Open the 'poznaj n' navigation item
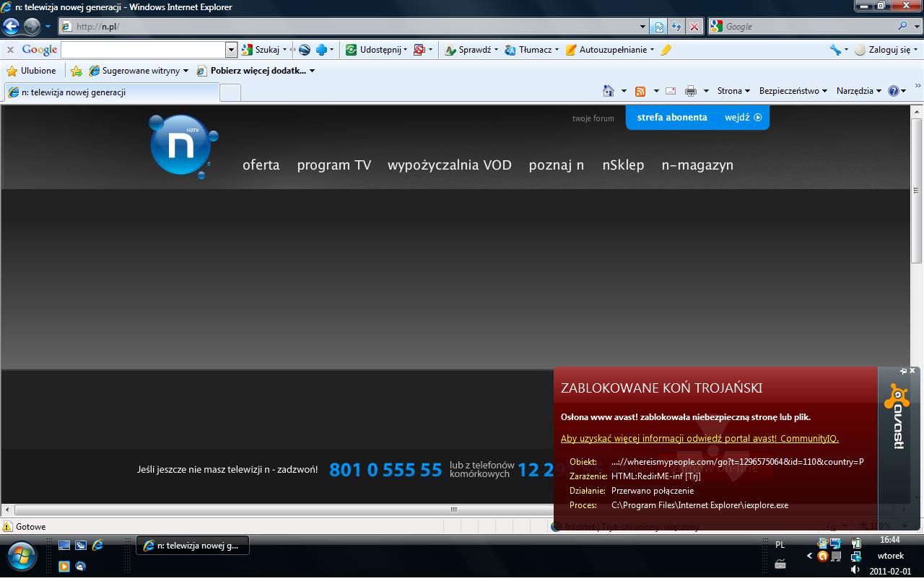The image size is (924, 581). (x=557, y=165)
